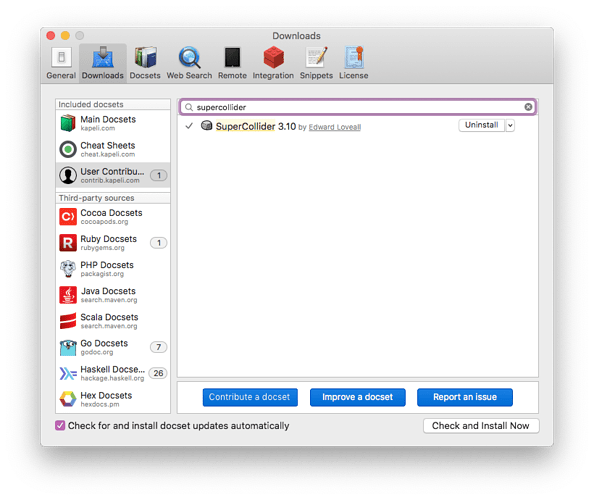Click the SuperCollider docset icon

coord(206,125)
